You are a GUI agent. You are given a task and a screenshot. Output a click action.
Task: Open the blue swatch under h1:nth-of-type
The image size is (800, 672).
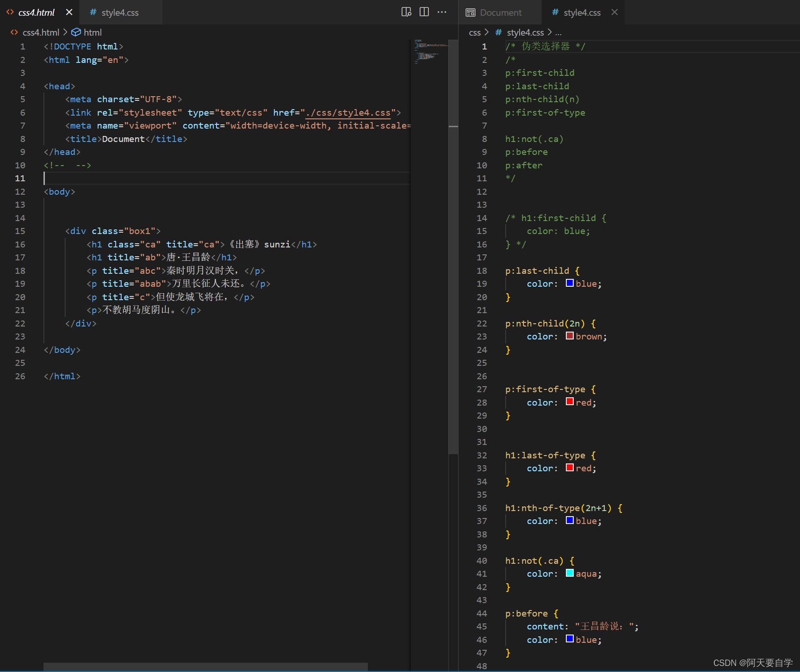click(x=570, y=520)
